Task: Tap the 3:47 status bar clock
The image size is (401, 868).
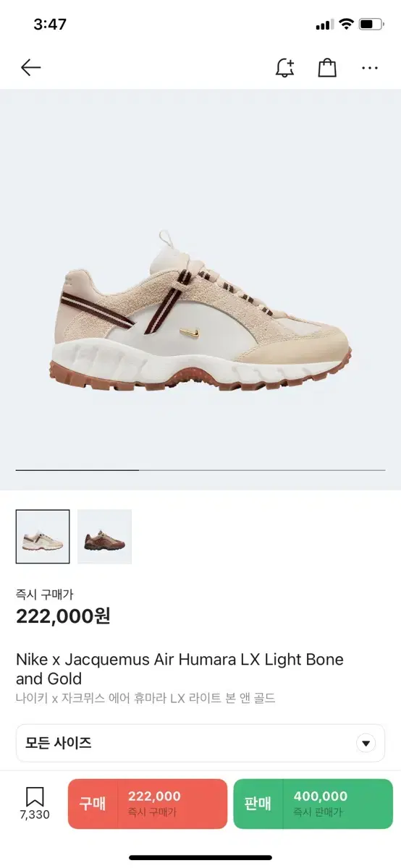Action: (x=50, y=24)
